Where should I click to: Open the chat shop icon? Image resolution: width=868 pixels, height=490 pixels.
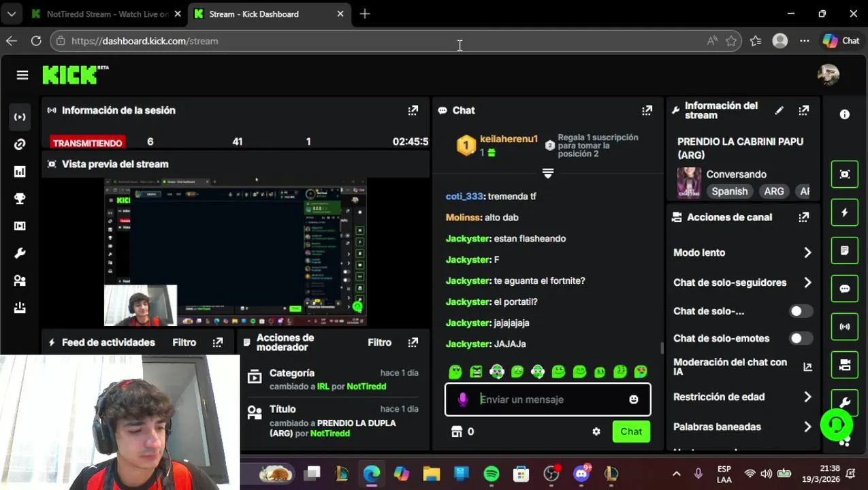tap(457, 431)
